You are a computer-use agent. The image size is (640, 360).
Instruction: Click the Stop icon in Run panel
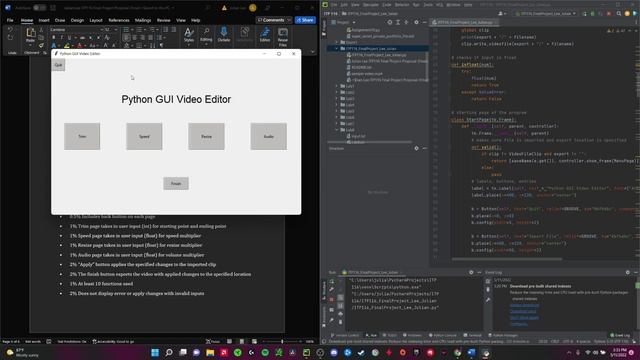(x=331, y=299)
